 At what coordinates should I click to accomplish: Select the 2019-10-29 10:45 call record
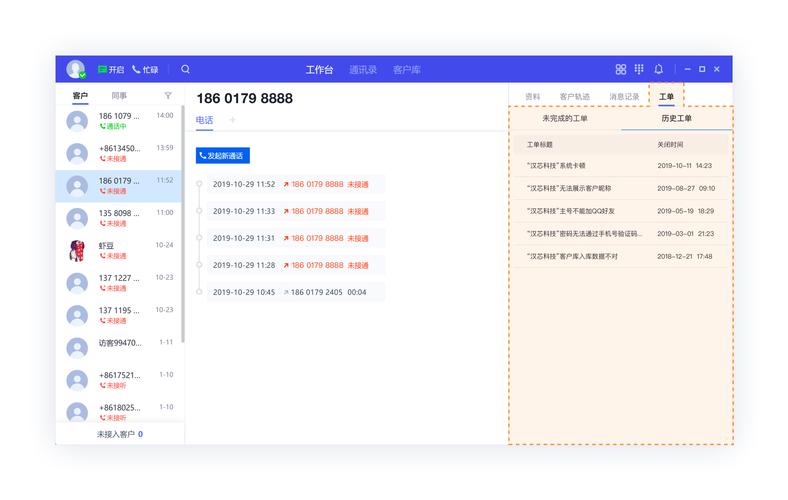pos(296,292)
